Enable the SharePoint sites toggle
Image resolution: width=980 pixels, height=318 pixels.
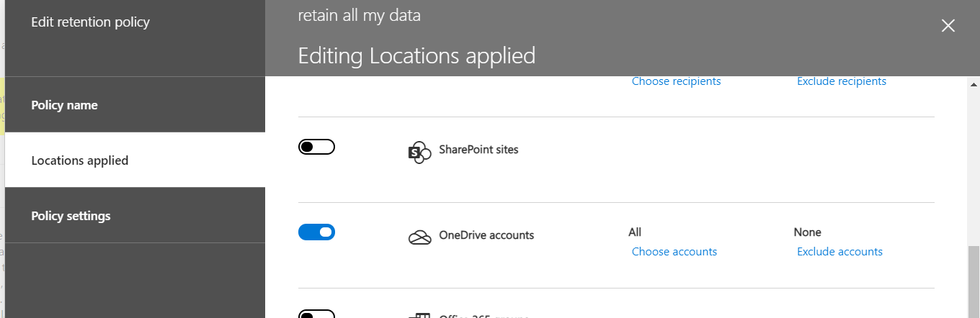pyautogui.click(x=316, y=147)
